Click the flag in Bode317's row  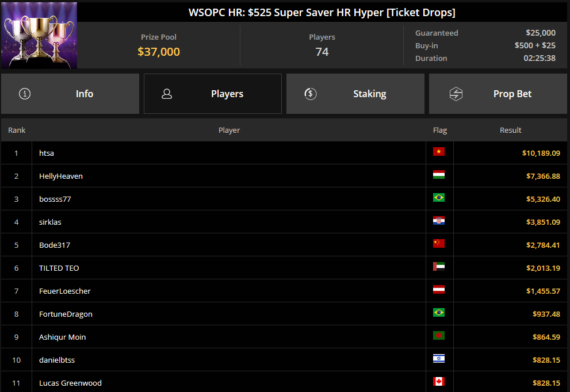pyautogui.click(x=439, y=243)
